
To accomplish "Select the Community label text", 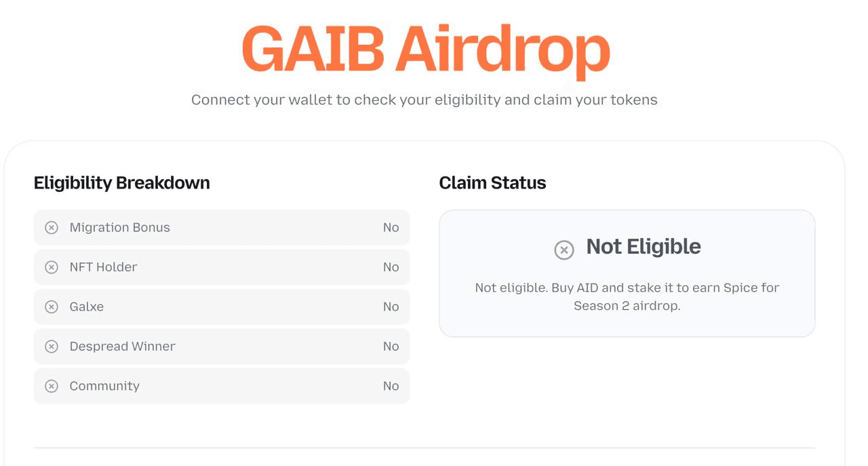I will (104, 386).
